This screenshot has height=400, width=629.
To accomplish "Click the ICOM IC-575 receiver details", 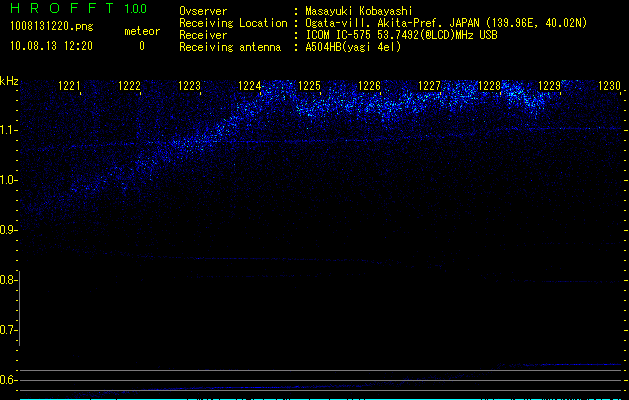I will (401, 35).
